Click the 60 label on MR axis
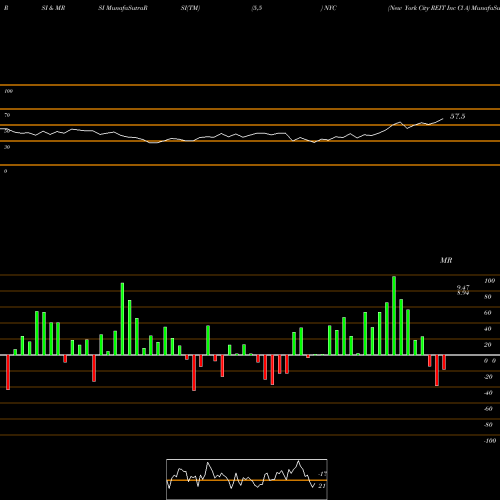Viewport: 500px width, 500px height. tap(487, 313)
